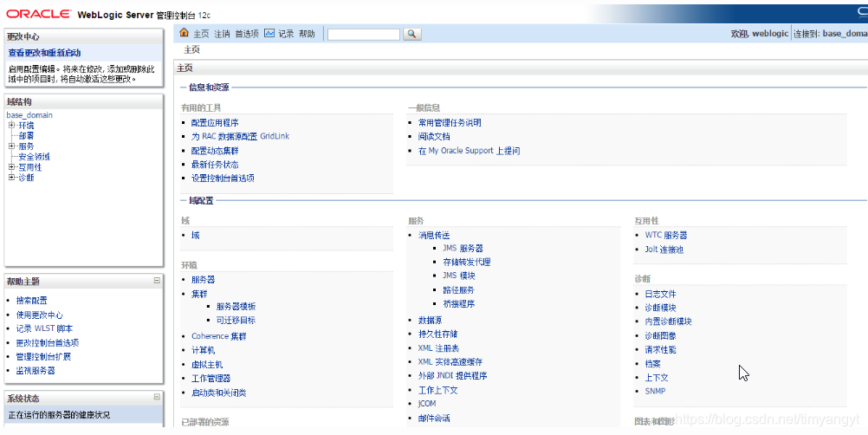
Task: Open the 集群 link under 环境
Action: 199,293
